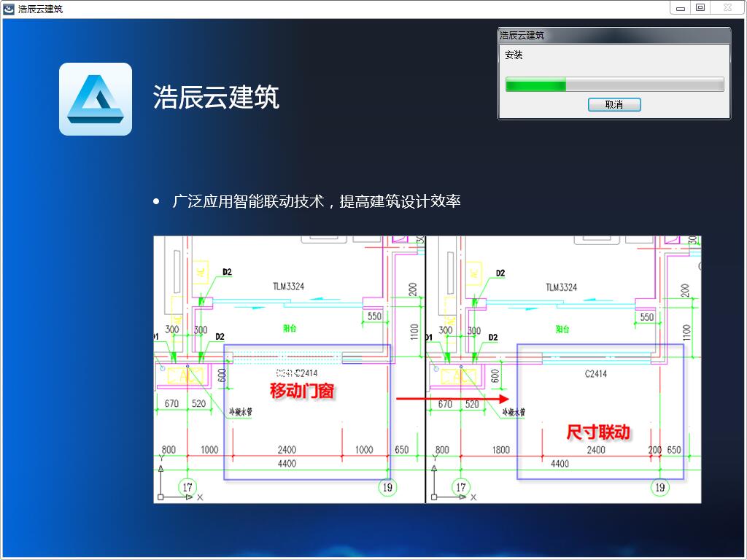Click the red 尺寸联动 label

point(598,432)
